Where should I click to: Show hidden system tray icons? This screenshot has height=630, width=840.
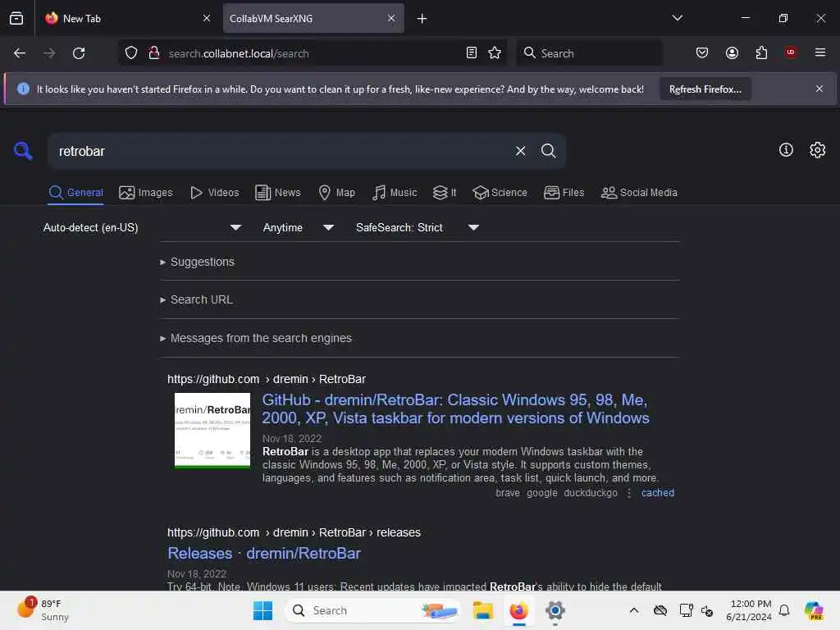(x=634, y=610)
